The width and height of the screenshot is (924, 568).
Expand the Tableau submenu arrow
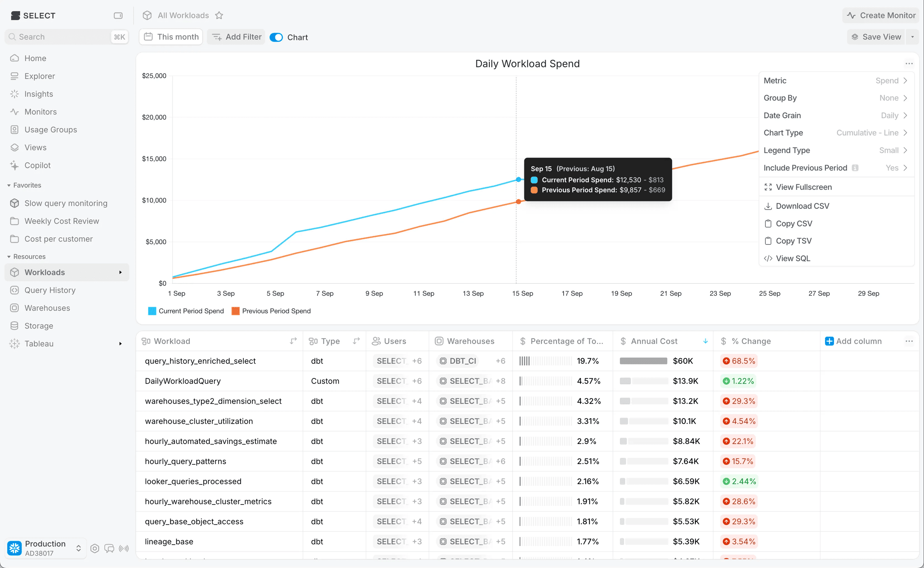coord(121,343)
